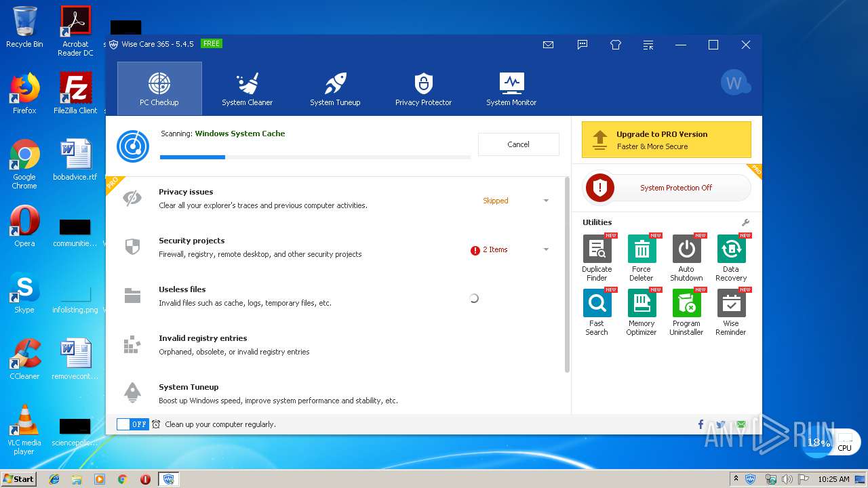Click the utilities wrench settings icon
Viewport: 868px width, 488px height.
745,222
